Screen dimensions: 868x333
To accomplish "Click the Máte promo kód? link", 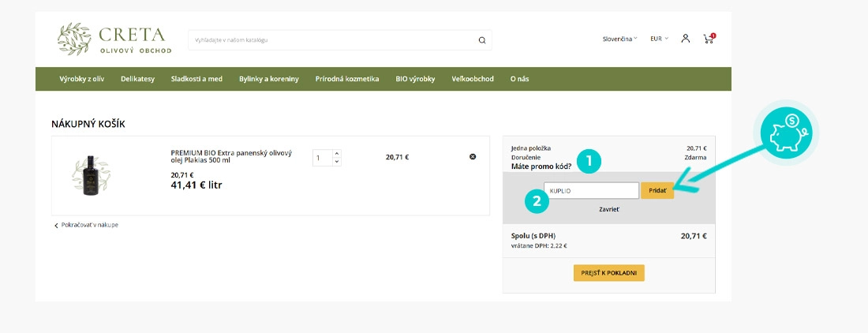I will (x=541, y=166).
